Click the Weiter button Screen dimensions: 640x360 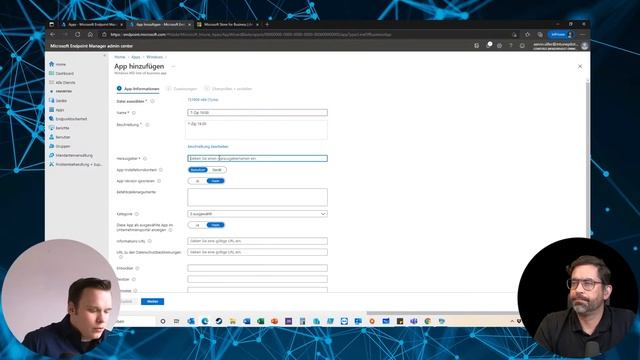click(x=152, y=302)
